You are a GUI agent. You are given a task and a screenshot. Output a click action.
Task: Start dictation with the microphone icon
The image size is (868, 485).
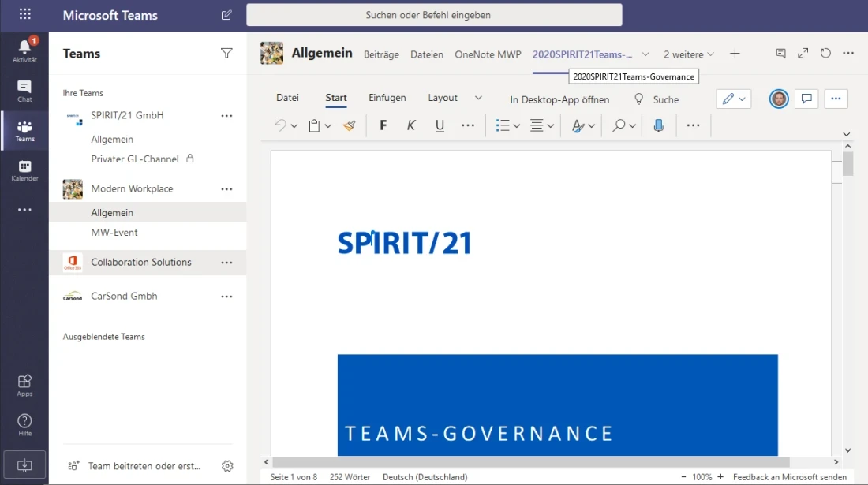659,125
